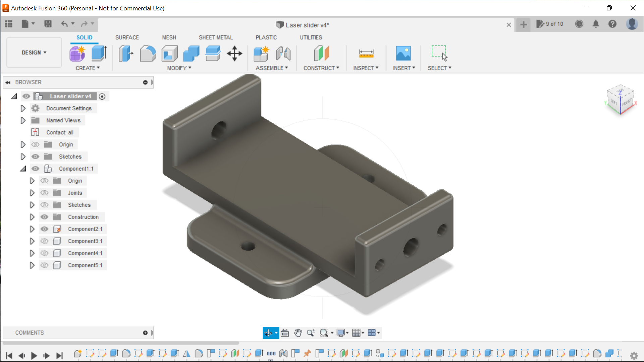This screenshot has width=644, height=362.
Task: Select the Offset Plane construct icon
Action: (x=321, y=54)
